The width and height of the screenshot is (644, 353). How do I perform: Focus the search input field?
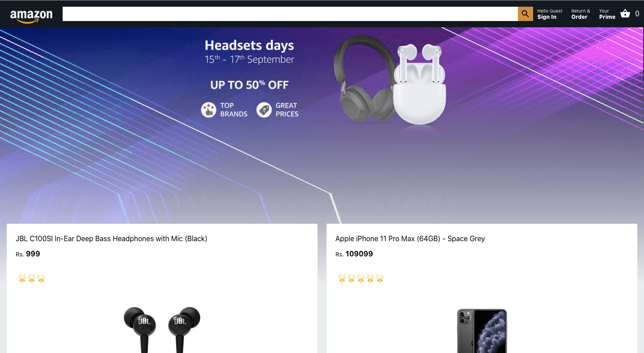[290, 14]
